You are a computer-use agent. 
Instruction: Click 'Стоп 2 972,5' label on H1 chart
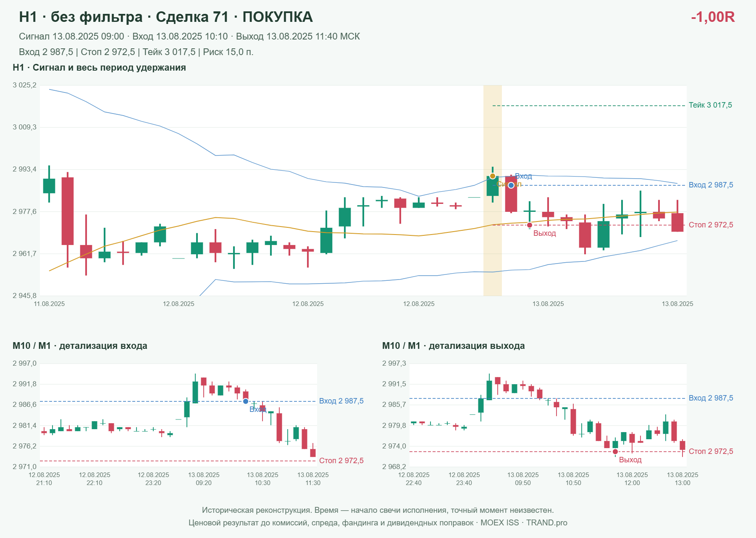point(711,225)
